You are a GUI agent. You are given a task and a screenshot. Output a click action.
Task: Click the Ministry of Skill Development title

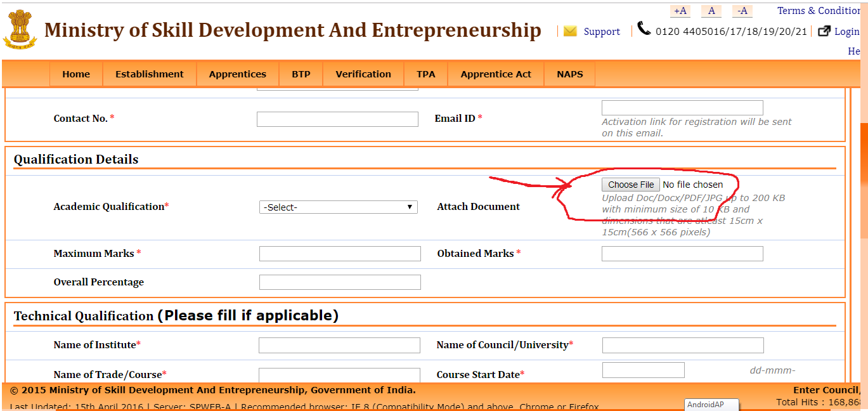(293, 30)
